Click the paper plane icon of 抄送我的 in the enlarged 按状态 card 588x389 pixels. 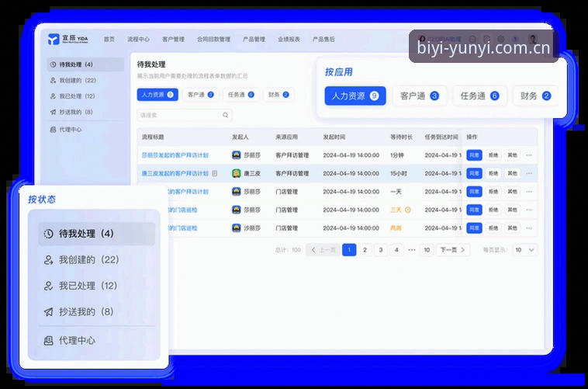(x=48, y=311)
